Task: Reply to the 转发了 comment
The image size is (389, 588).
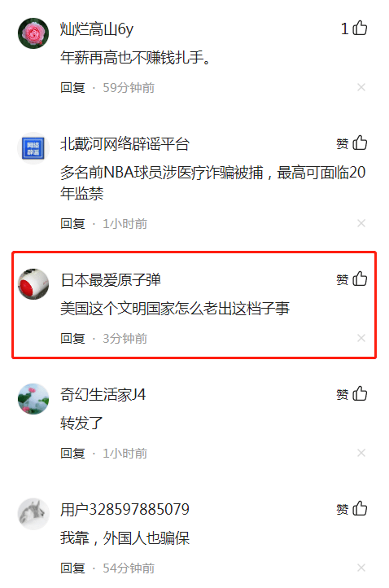Action: [72, 454]
